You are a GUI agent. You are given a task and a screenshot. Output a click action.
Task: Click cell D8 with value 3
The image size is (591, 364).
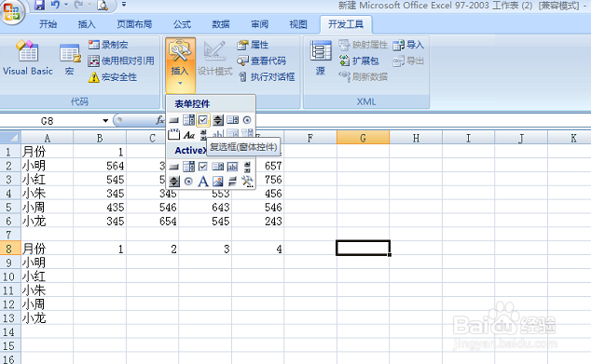coord(205,249)
